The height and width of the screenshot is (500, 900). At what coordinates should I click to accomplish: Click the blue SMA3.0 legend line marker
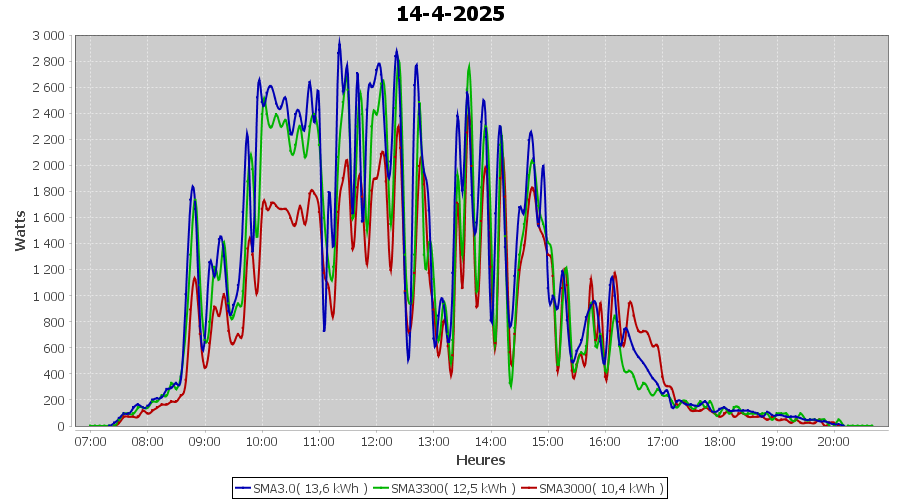click(243, 489)
